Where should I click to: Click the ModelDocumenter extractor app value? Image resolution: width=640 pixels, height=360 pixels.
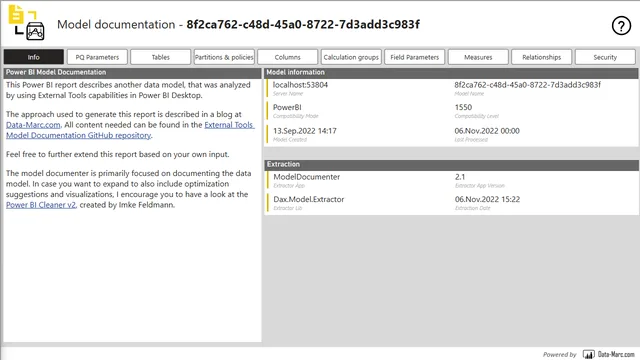tap(307, 177)
